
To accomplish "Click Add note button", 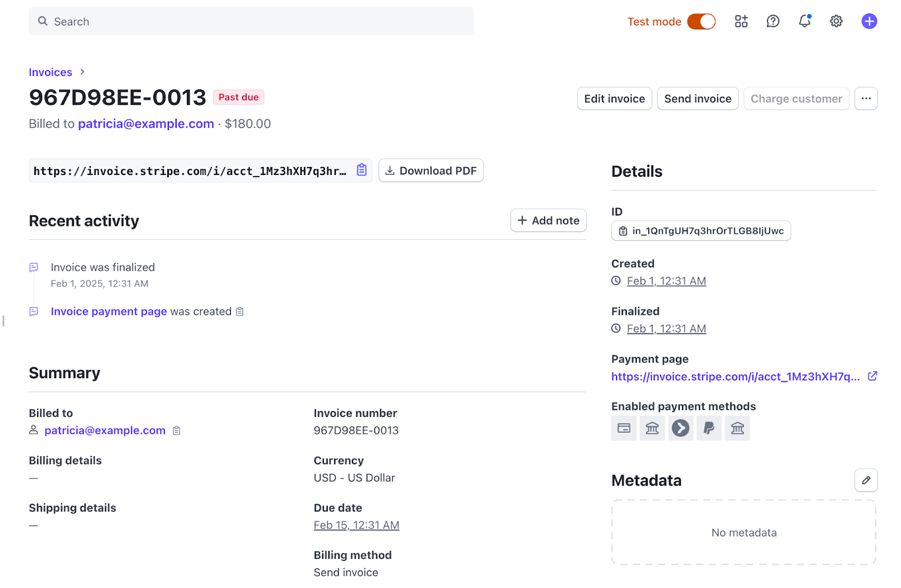I will pos(548,221).
